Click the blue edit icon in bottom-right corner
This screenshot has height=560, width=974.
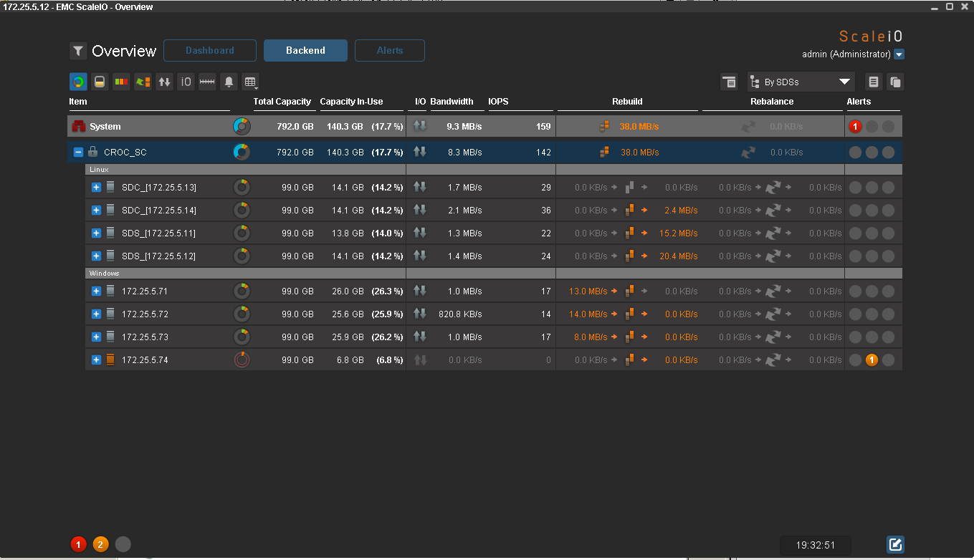895,545
